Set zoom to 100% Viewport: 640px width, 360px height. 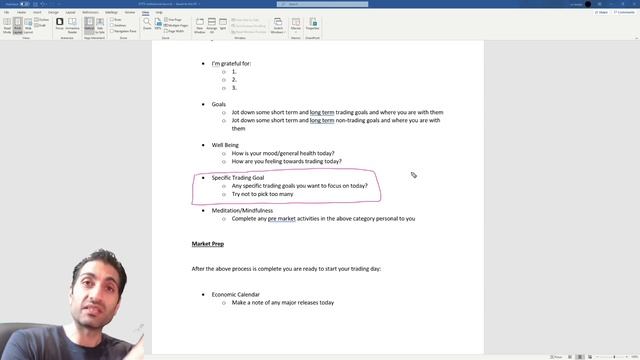tap(158, 24)
